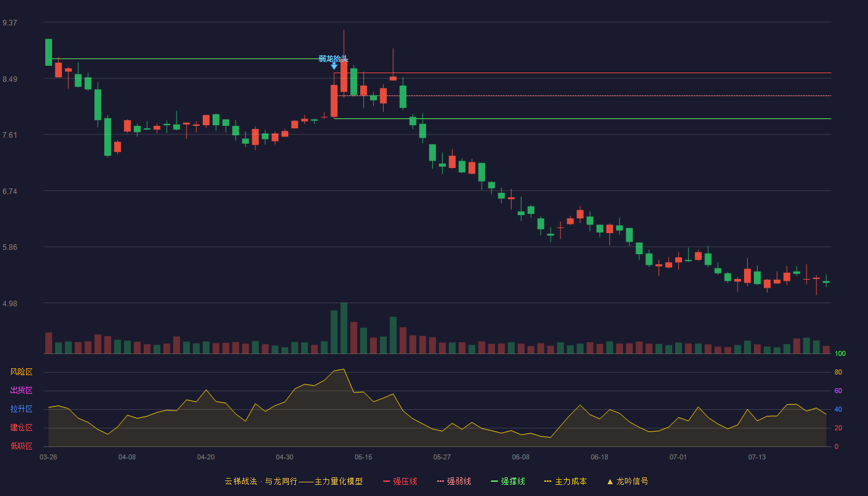This screenshot has height=496, width=868.
Task: Click the chart title 云梯战法 · 与龙同行——主力量化模型
Action: coord(294,481)
